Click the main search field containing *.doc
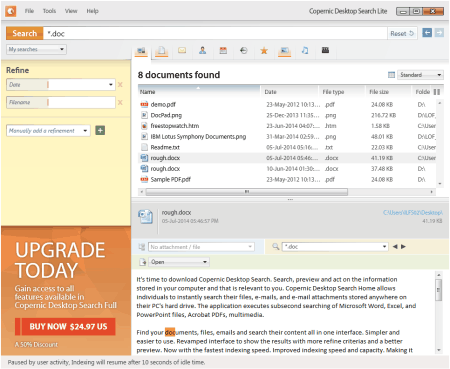 [x=215, y=33]
